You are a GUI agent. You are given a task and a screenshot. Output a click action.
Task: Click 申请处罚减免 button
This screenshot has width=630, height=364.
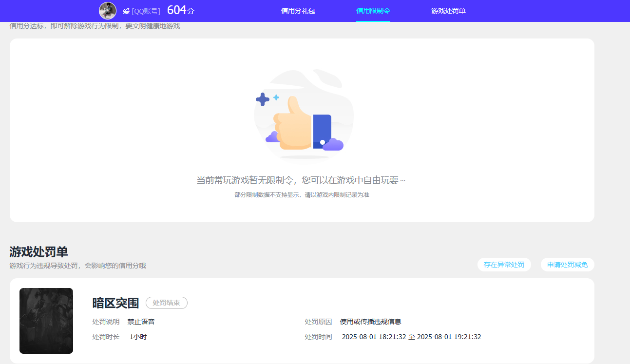(x=568, y=265)
